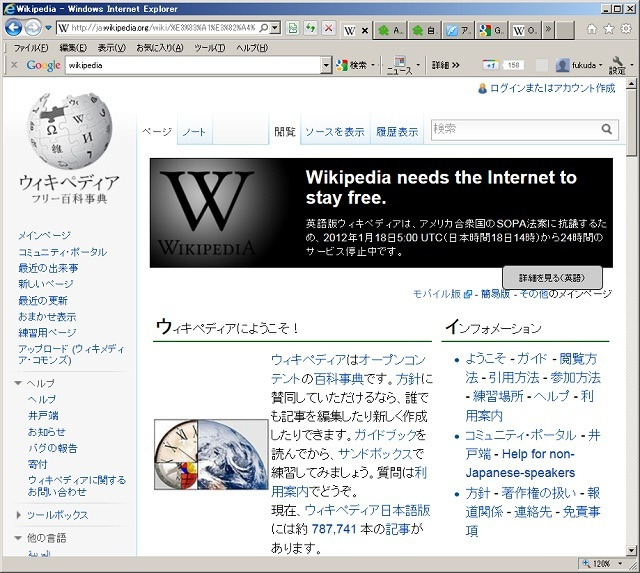The width and height of the screenshot is (640, 573).
Task: Click the compatibility view icon
Action: tap(292, 28)
